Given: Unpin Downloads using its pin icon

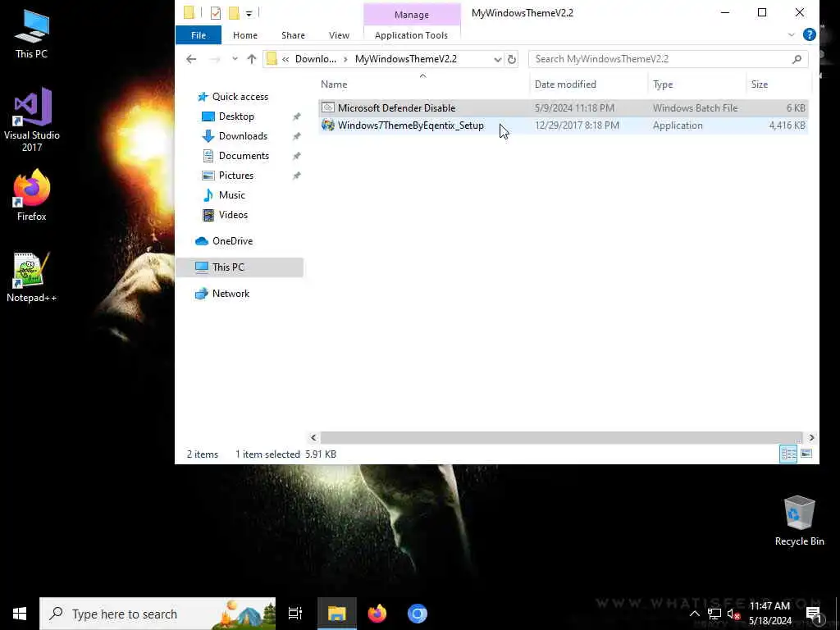Looking at the screenshot, I should (296, 137).
